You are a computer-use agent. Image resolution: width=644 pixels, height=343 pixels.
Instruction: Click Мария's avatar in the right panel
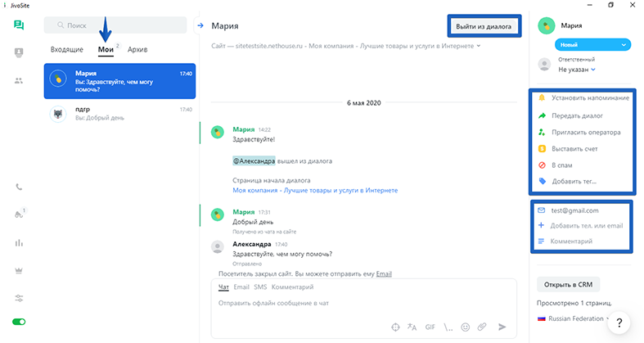click(x=547, y=26)
